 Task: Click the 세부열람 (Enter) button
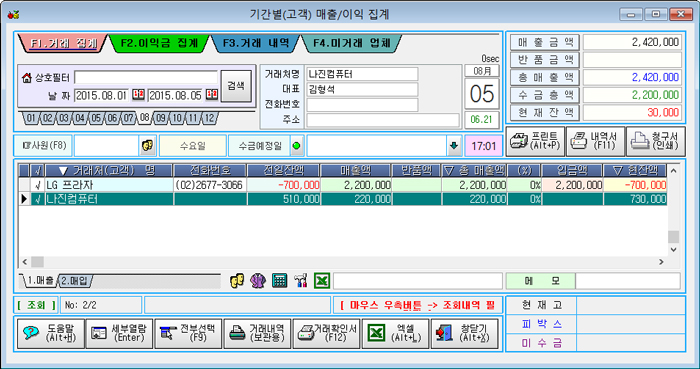pyautogui.click(x=120, y=333)
